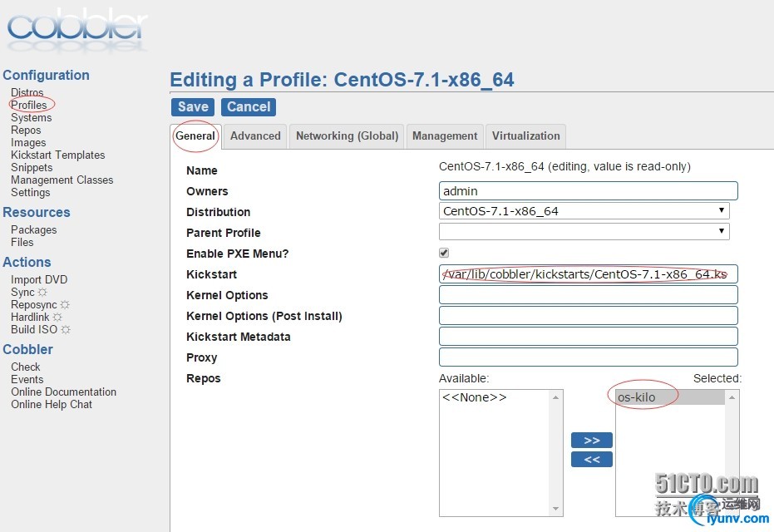The image size is (774, 532).
Task: Run the Sync action link
Action: pyautogui.click(x=22, y=292)
